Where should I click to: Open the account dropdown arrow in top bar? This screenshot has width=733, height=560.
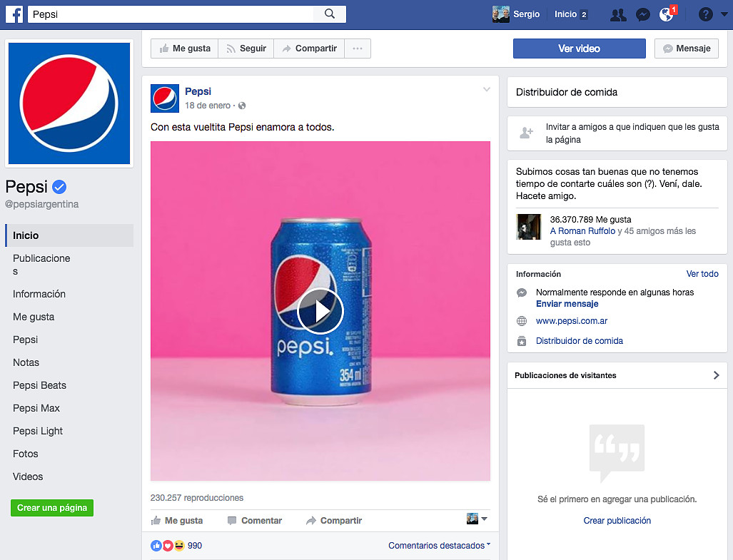pyautogui.click(x=724, y=14)
